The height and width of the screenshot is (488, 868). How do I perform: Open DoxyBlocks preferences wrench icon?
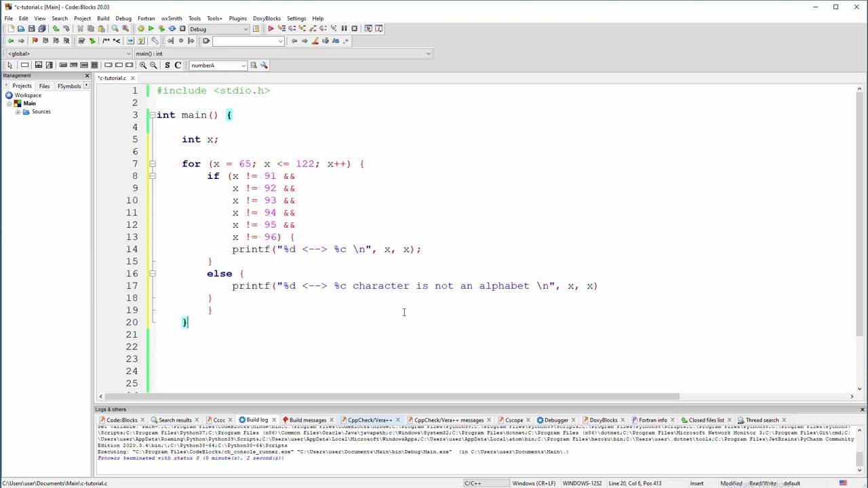[x=155, y=41]
